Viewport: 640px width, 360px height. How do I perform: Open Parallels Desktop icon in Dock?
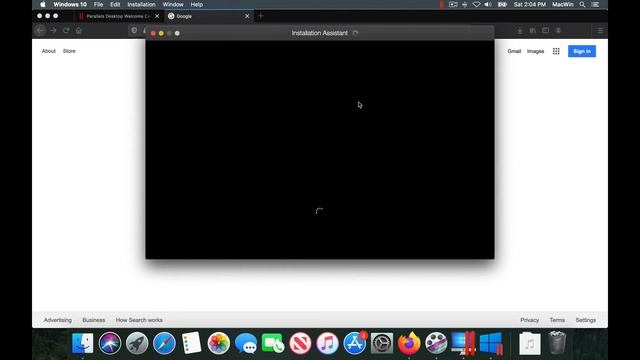[x=464, y=343]
